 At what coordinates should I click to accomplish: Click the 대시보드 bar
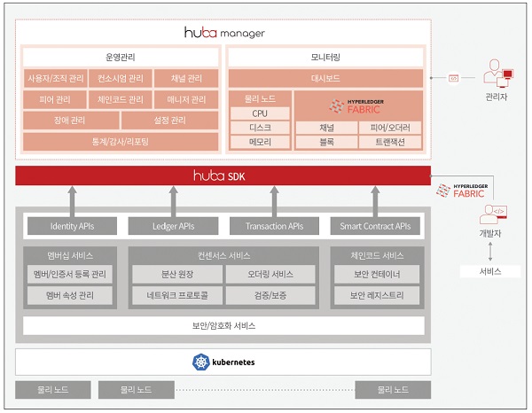pos(325,79)
